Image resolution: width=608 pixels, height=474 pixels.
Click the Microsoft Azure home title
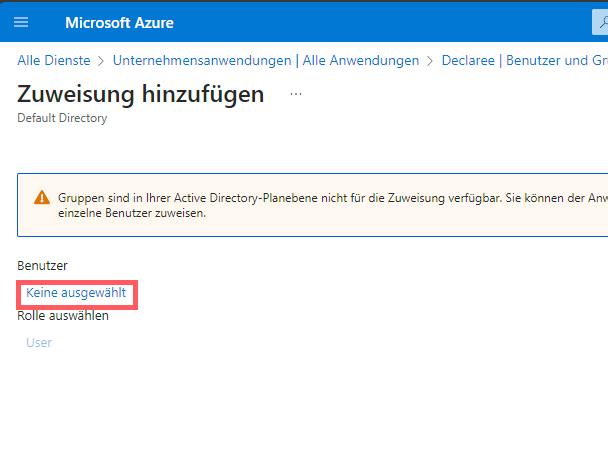coord(119,23)
